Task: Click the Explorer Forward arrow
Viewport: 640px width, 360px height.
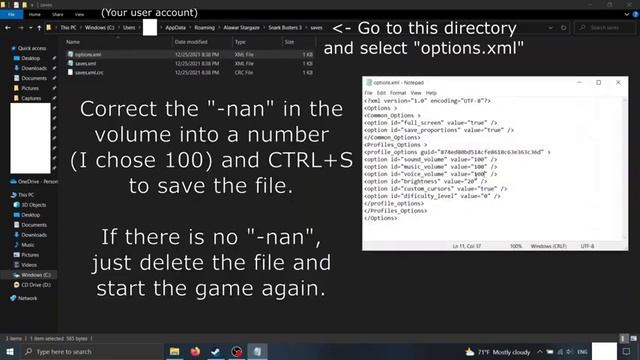Action: 21,28
